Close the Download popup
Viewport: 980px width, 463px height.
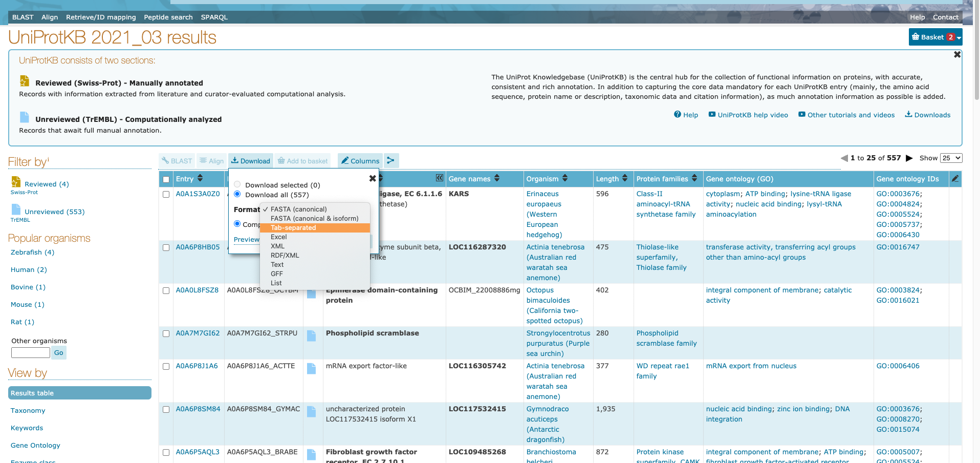[x=373, y=178]
